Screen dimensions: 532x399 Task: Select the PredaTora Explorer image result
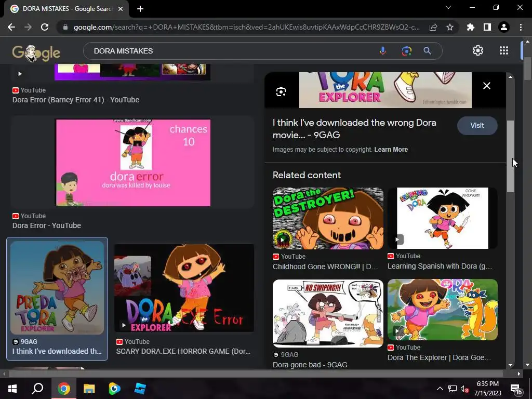(57, 288)
